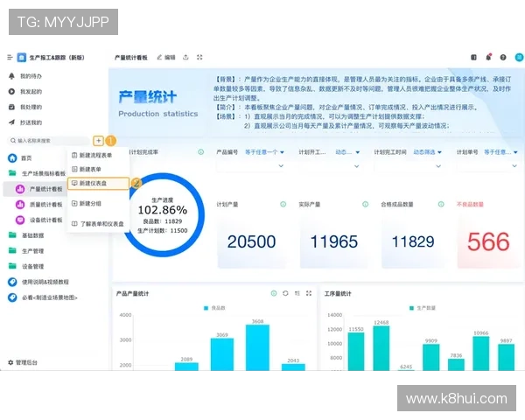Open the 计划开工 value select box

click(x=330, y=166)
